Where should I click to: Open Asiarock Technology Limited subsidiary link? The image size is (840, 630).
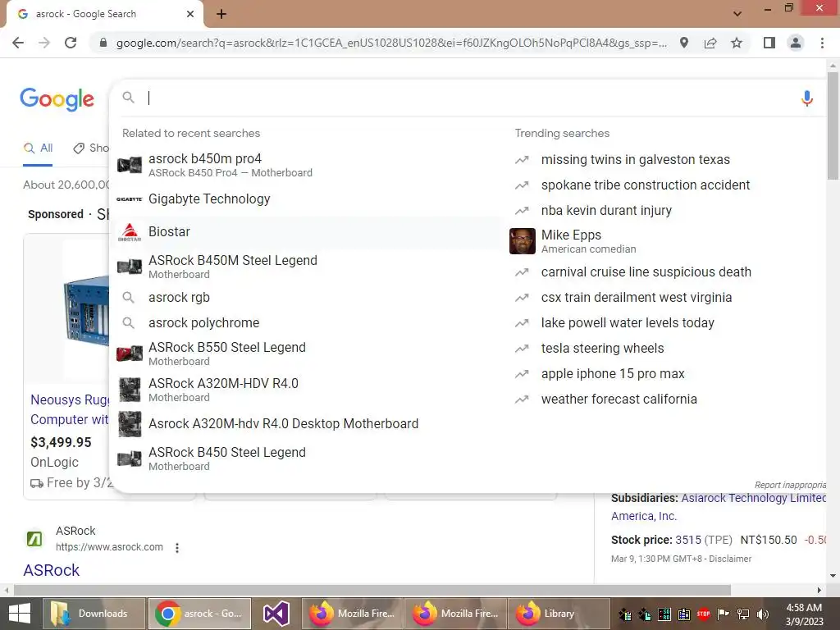(753, 498)
